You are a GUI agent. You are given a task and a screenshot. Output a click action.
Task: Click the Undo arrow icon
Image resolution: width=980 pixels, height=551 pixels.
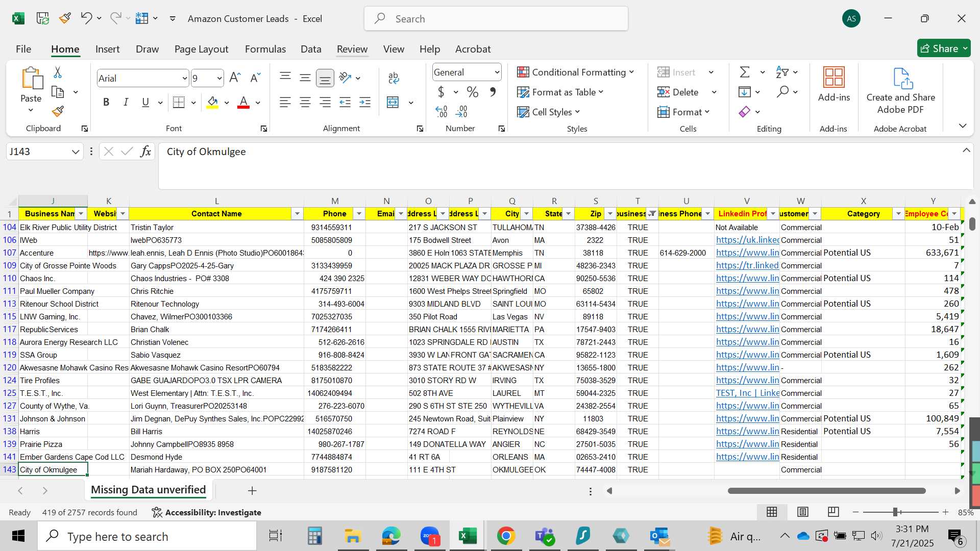point(86,18)
